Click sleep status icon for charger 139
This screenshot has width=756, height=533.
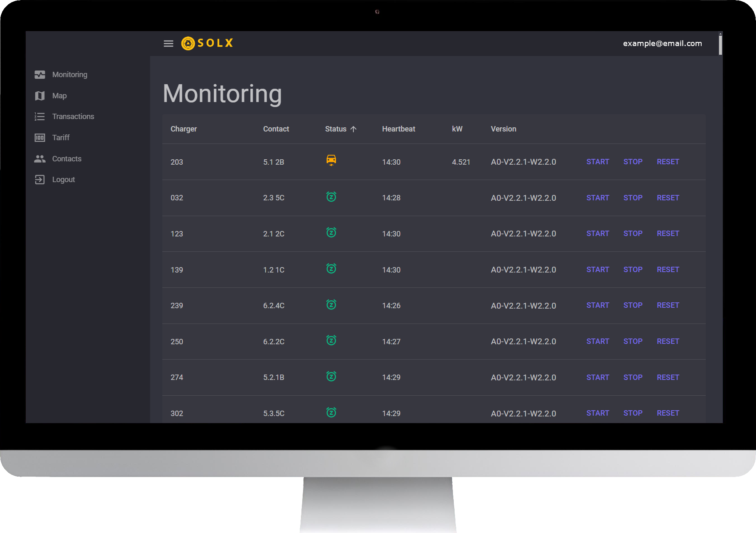pyautogui.click(x=331, y=268)
